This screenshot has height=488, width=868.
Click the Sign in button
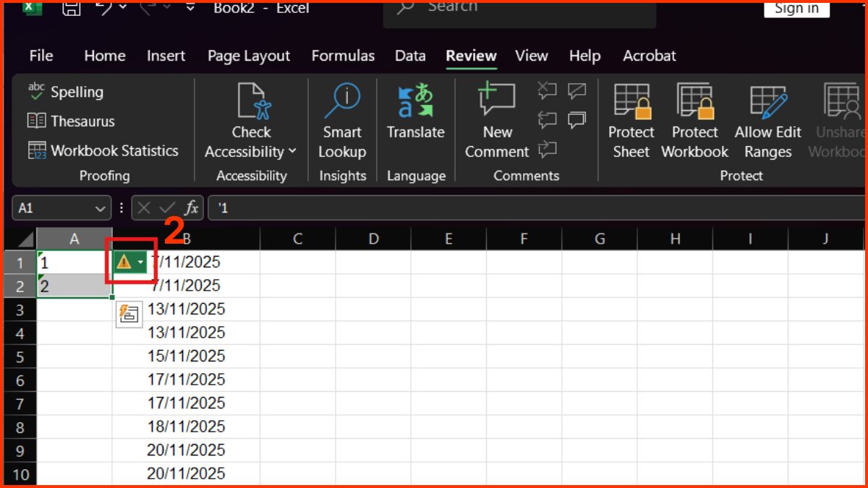click(x=796, y=9)
